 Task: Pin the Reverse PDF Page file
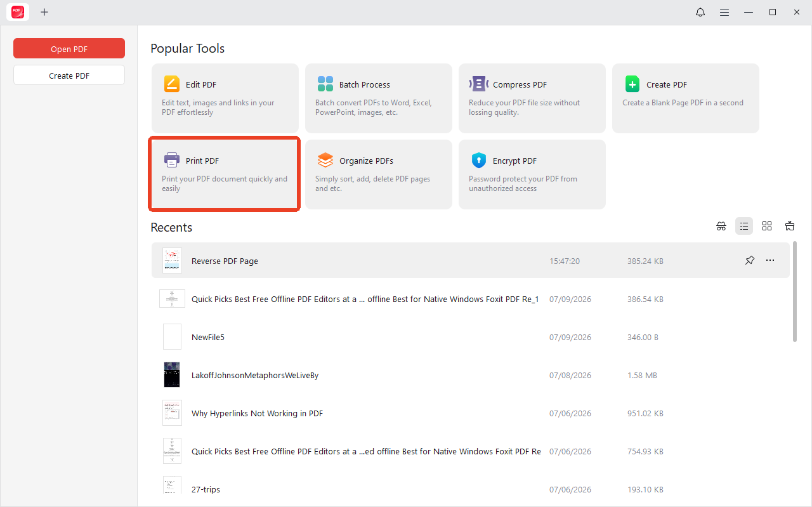pyautogui.click(x=750, y=260)
